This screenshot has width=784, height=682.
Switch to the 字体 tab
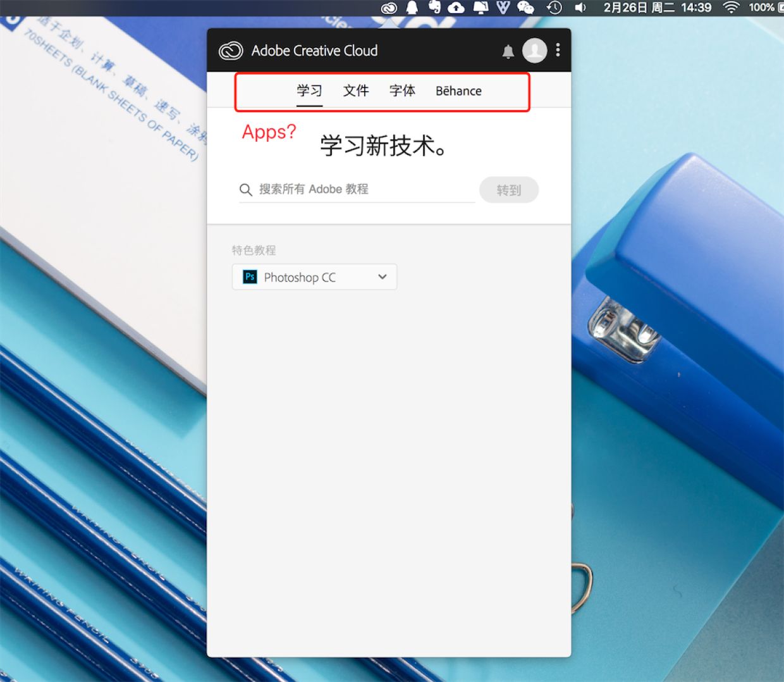click(402, 91)
